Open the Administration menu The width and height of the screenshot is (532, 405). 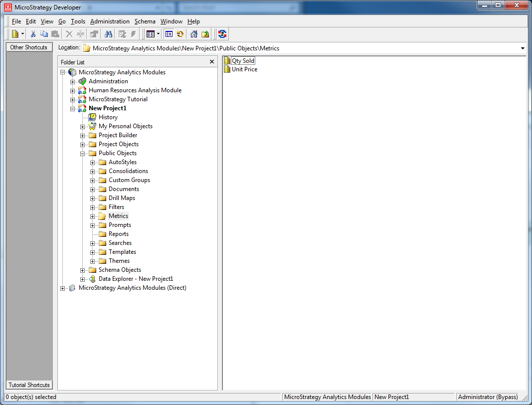pyautogui.click(x=110, y=21)
